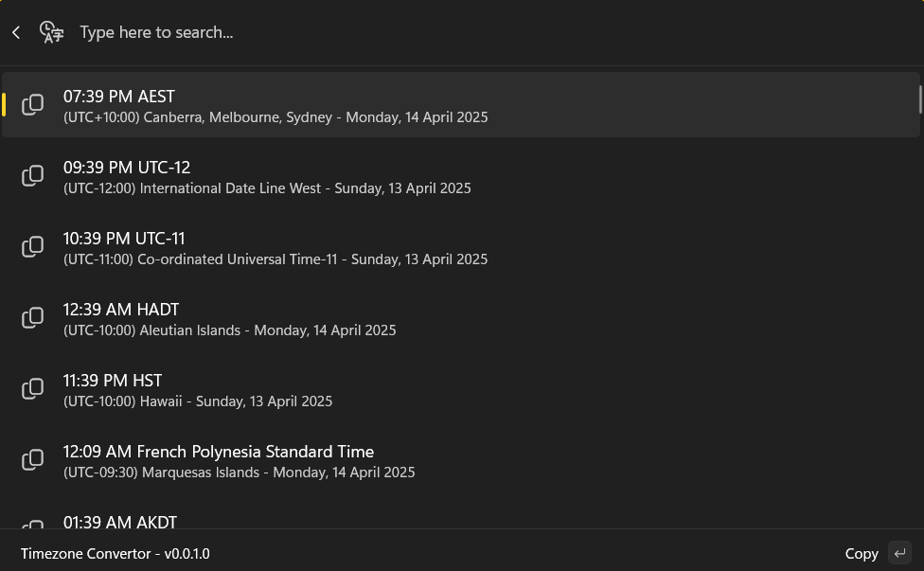This screenshot has width=924, height=571.
Task: Click copy icon beside 01:39 AM AKDT
Action: pos(33,524)
